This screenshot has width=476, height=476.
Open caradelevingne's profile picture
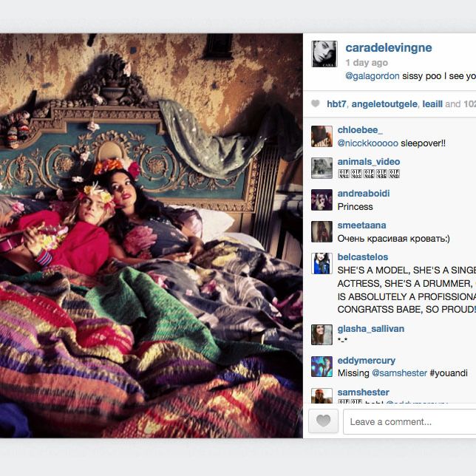coord(324,54)
